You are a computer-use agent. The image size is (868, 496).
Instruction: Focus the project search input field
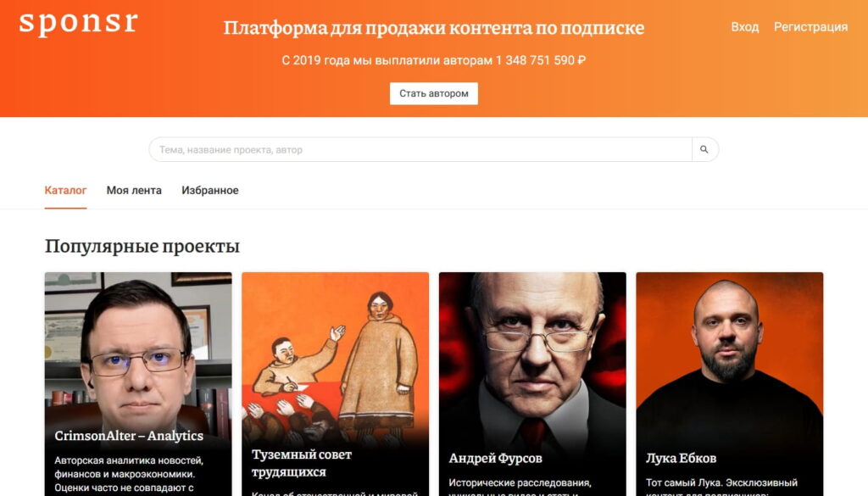[x=420, y=149]
